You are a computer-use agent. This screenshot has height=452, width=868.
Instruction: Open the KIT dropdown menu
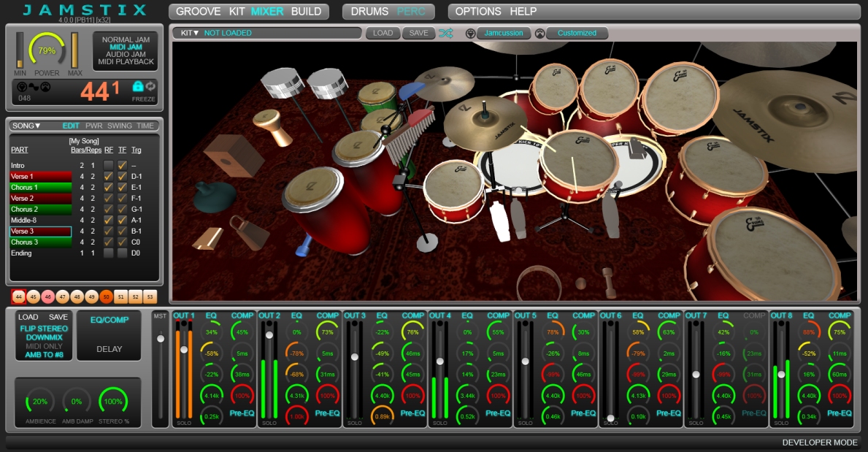189,34
